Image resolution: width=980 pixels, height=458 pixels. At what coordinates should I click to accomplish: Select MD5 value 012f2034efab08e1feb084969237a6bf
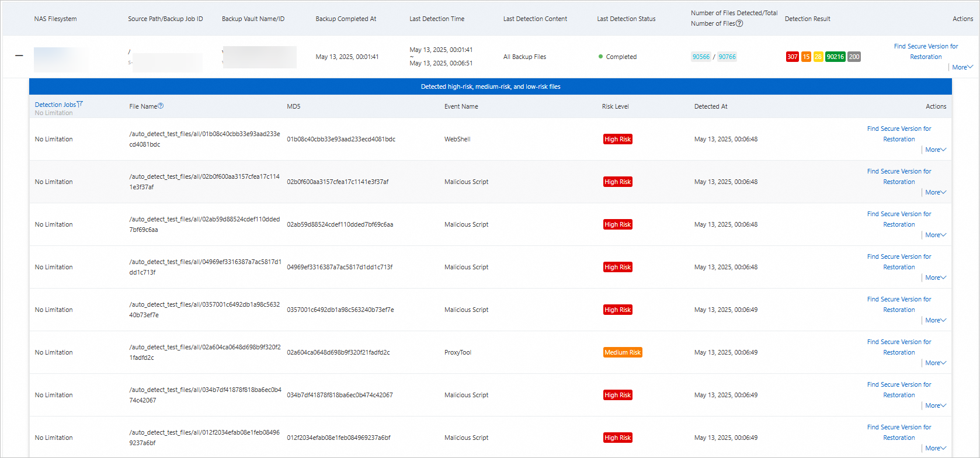[x=339, y=438]
